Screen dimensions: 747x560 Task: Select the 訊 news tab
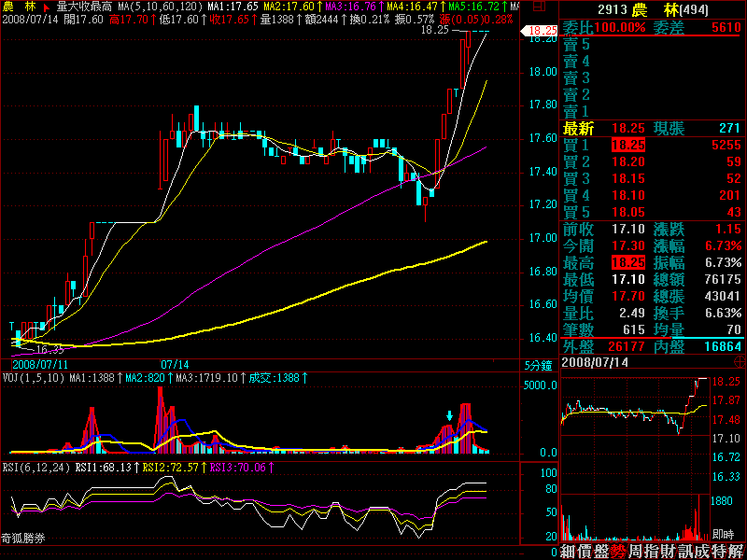point(686,552)
